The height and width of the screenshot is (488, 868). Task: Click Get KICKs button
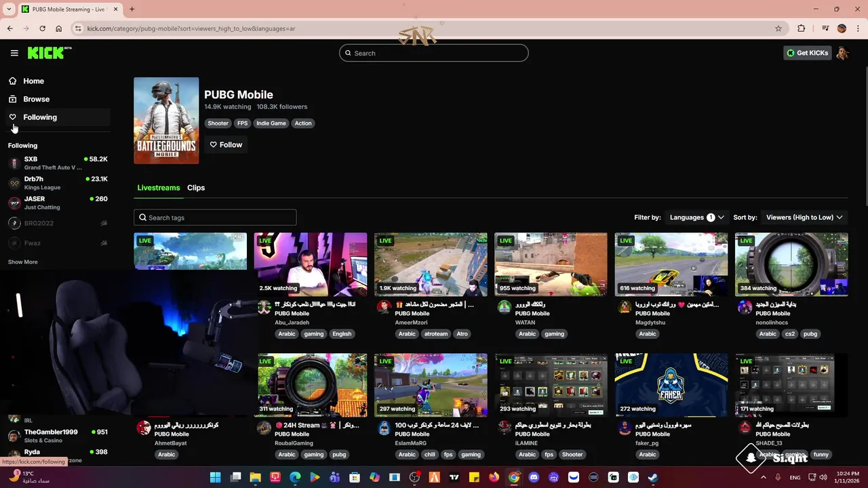click(x=807, y=53)
